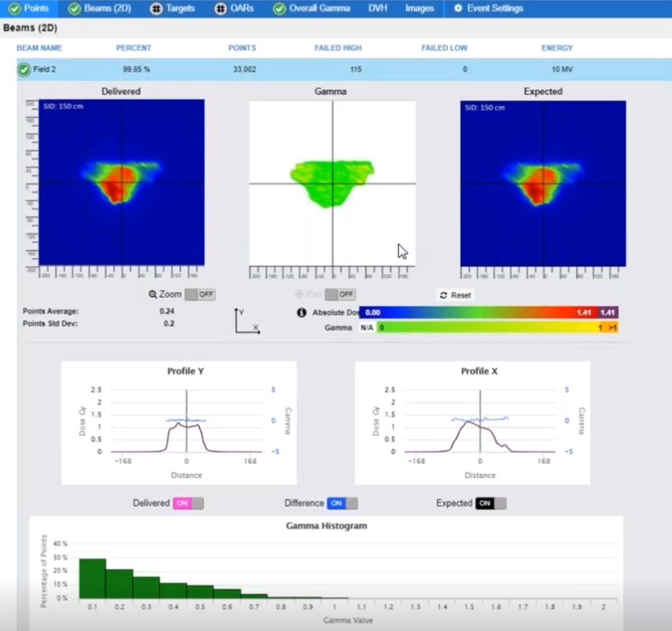Click the Zoom magnifier icon below the images
Viewport: 672px width, 631px height.
coord(152,294)
